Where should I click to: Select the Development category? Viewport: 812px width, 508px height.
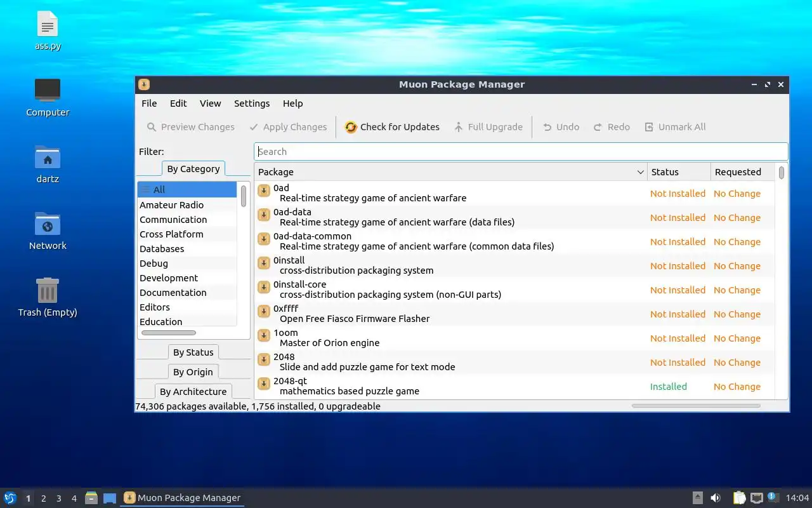tap(187, 278)
